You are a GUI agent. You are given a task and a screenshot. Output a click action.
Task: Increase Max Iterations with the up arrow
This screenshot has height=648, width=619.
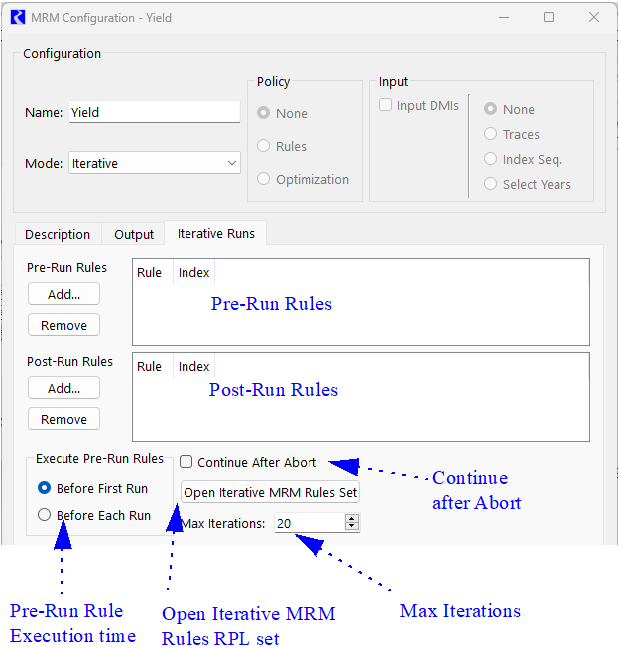351,519
